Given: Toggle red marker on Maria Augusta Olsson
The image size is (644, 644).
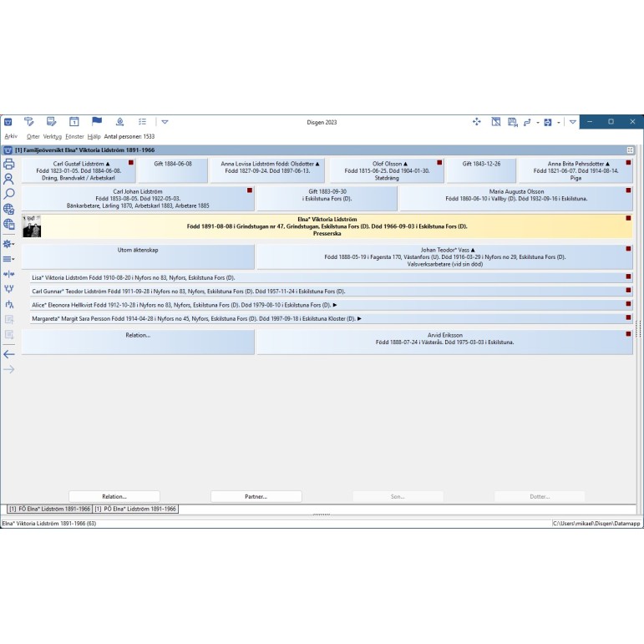Looking at the screenshot, I should 628,191.
